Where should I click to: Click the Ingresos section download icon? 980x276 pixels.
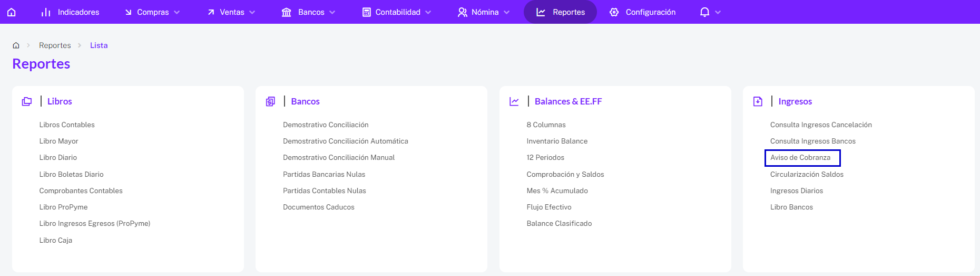758,101
